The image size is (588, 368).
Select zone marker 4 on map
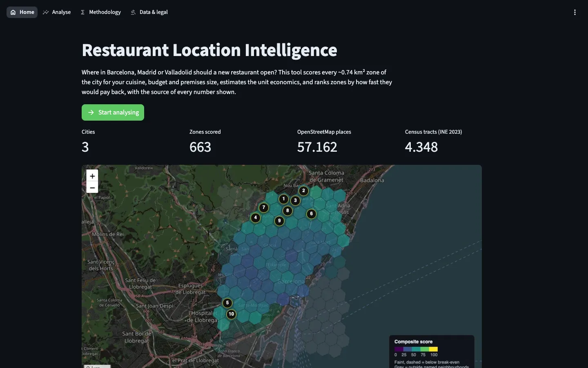pos(256,218)
